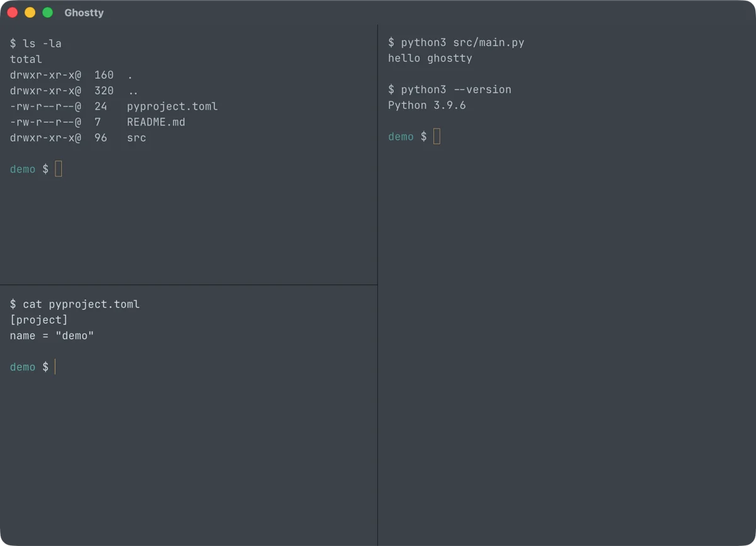Focus the cursor in the ls -la pane
The image size is (756, 546).
59,169
